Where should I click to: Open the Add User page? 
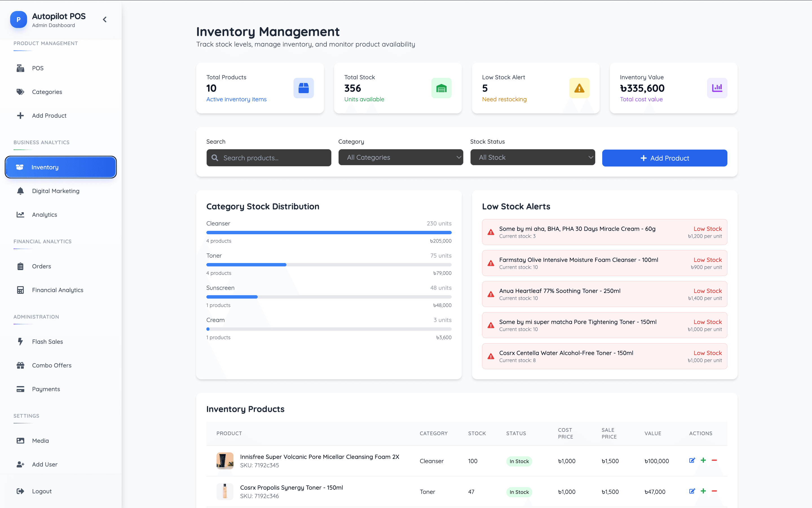tap(61, 464)
